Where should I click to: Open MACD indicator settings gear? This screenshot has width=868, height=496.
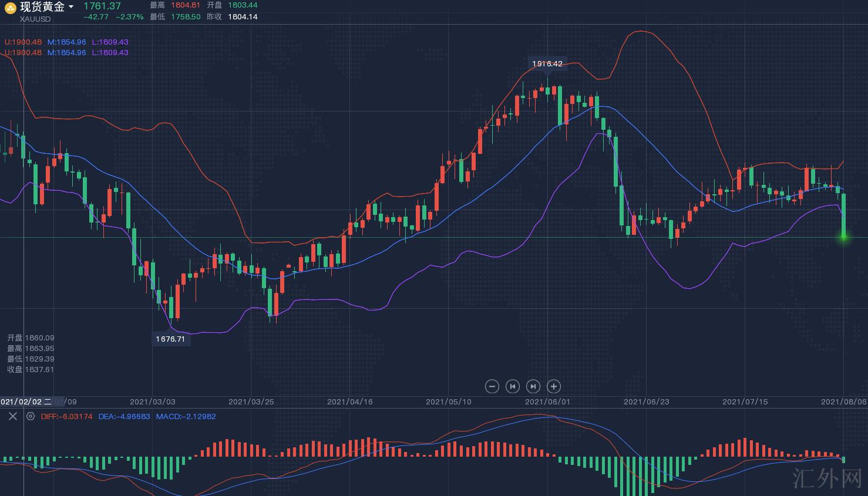pyautogui.click(x=31, y=416)
